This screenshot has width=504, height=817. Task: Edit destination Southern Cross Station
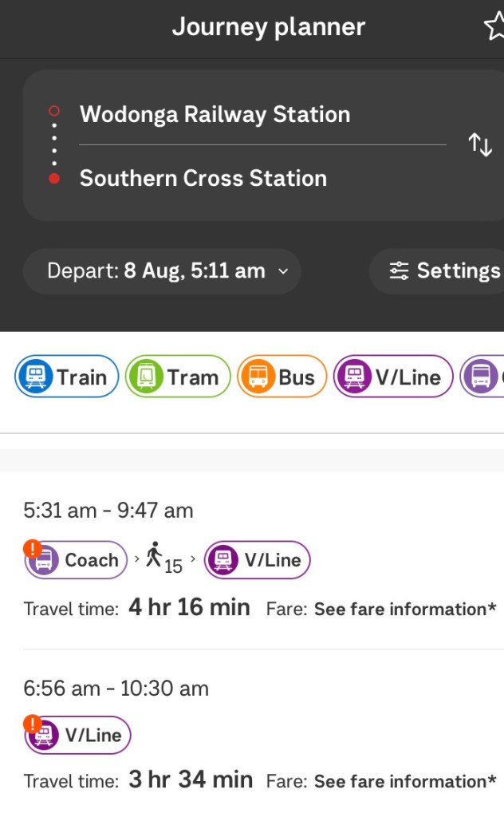[x=203, y=178]
